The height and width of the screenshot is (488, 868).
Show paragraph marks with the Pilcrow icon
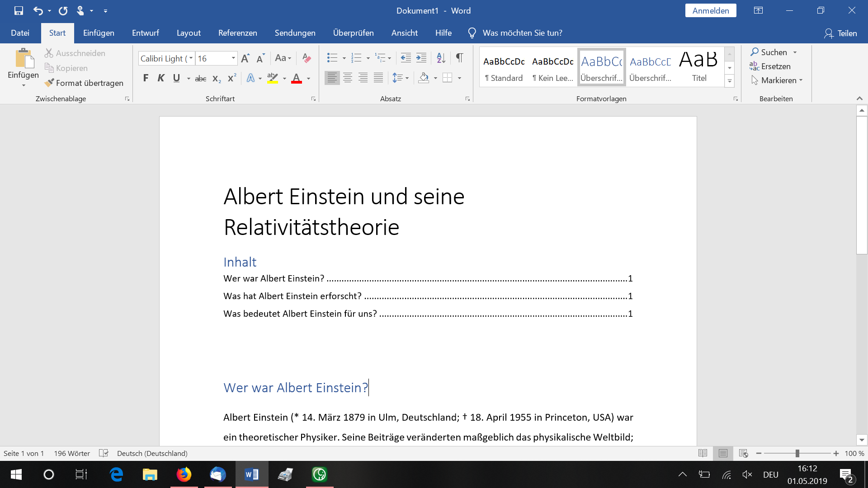pyautogui.click(x=460, y=58)
